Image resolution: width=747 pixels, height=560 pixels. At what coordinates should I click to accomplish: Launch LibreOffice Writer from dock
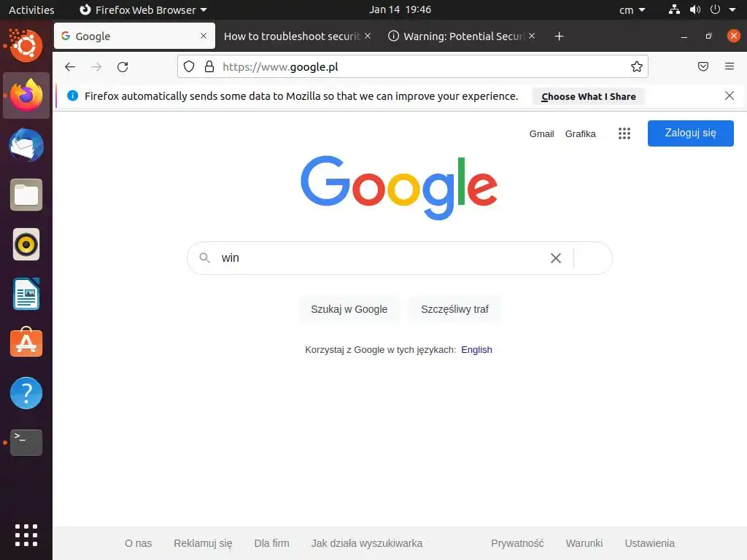tap(26, 294)
